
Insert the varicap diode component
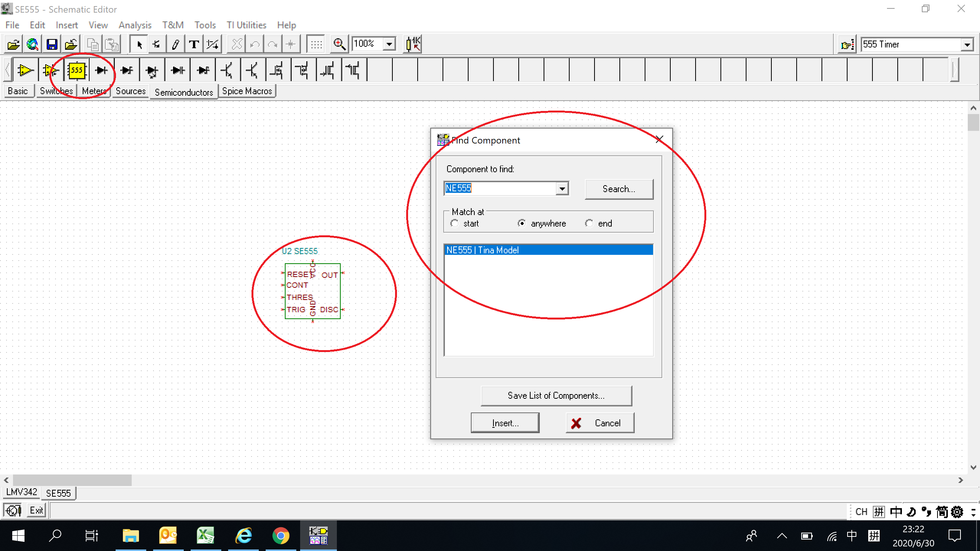click(178, 70)
